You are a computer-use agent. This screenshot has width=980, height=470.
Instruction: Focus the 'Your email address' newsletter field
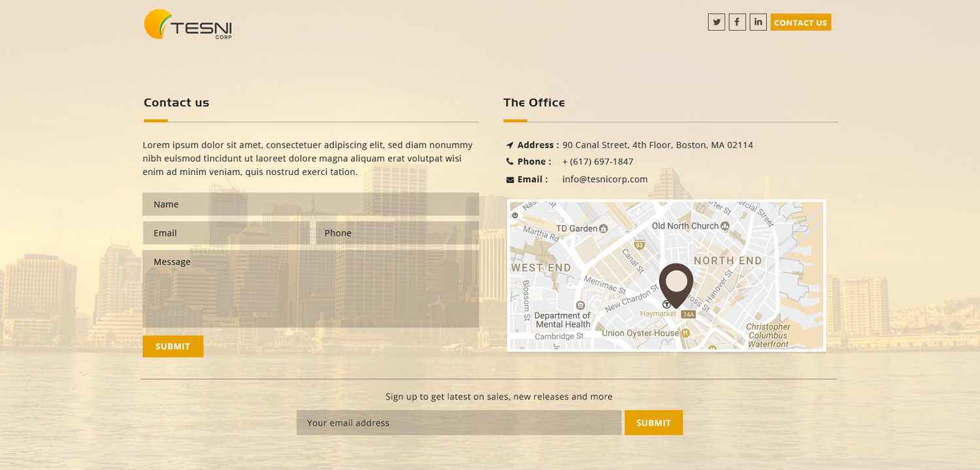459,423
